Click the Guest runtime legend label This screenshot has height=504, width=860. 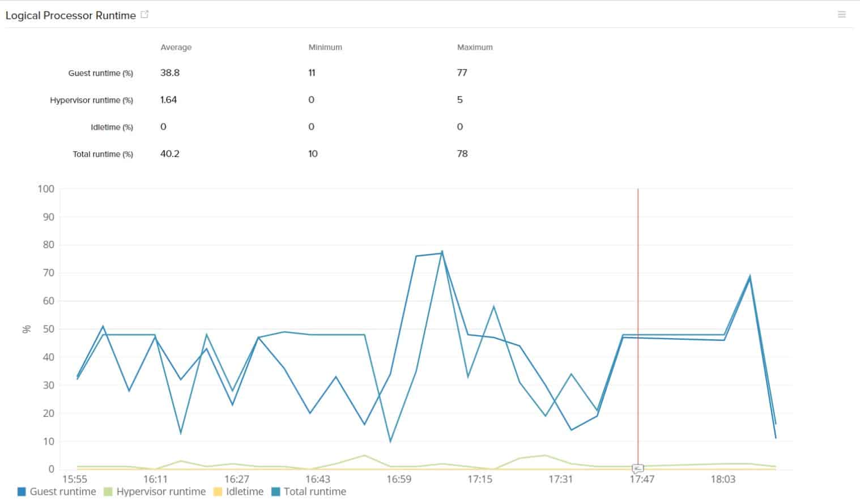(63, 492)
